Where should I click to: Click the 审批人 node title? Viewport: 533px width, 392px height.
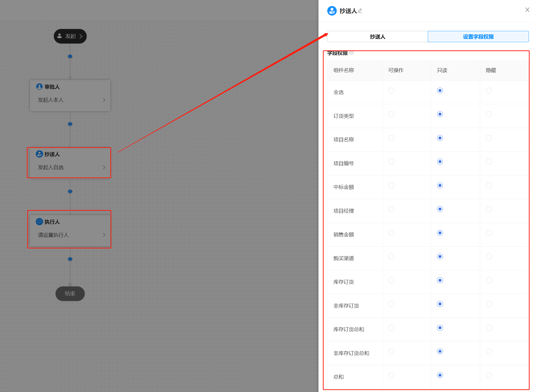coord(52,87)
